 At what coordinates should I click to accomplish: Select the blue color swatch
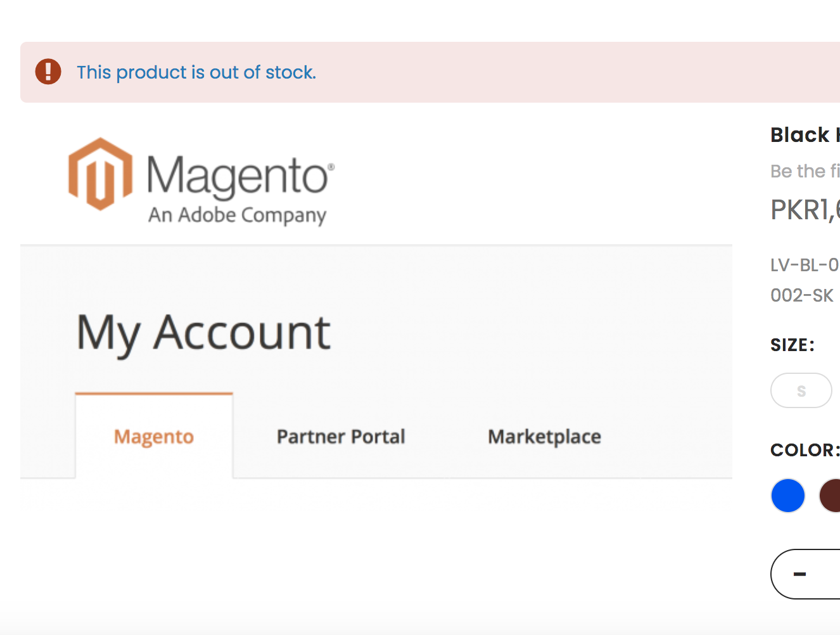tap(787, 496)
